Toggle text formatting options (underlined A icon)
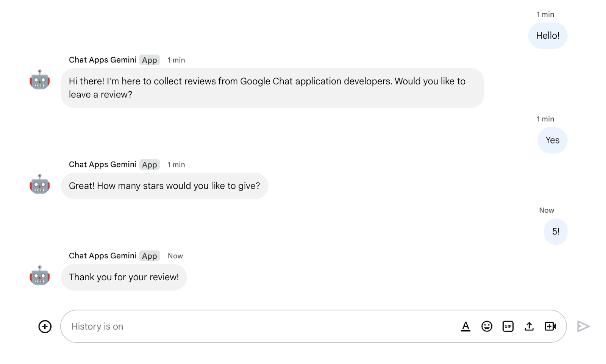 coord(465,326)
